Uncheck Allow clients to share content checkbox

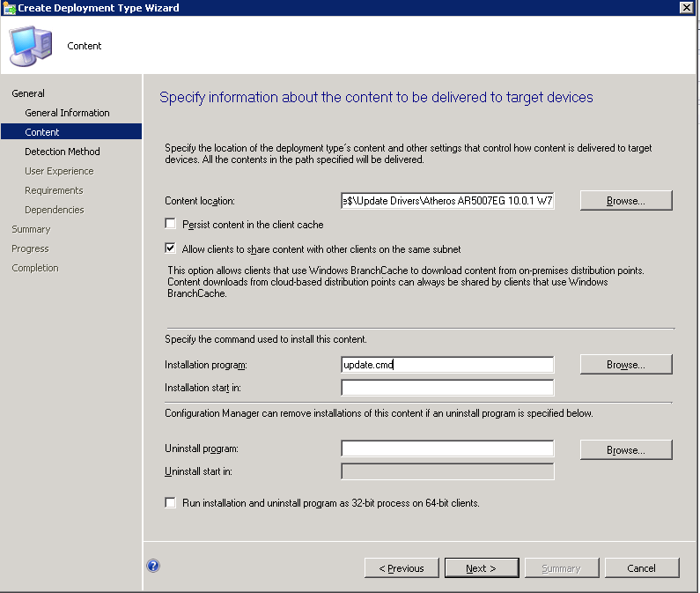pyautogui.click(x=171, y=249)
